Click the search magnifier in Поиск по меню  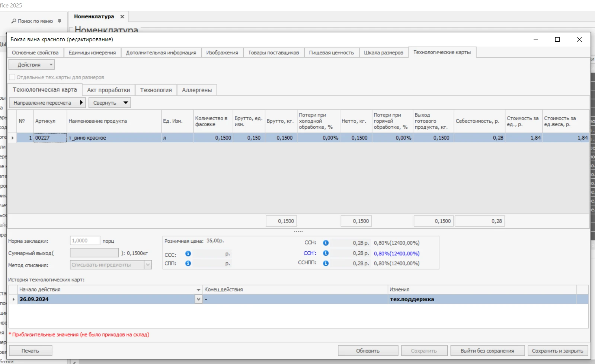14,21
